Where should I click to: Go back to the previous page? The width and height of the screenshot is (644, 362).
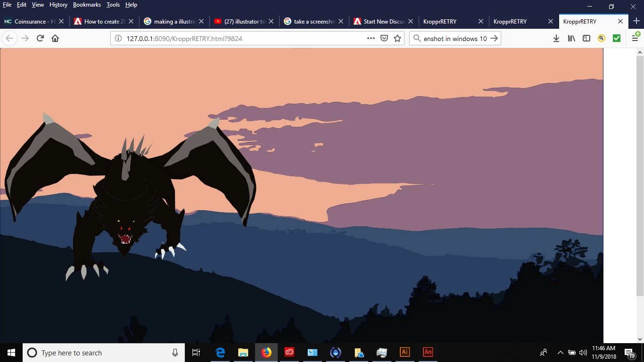pos(9,38)
